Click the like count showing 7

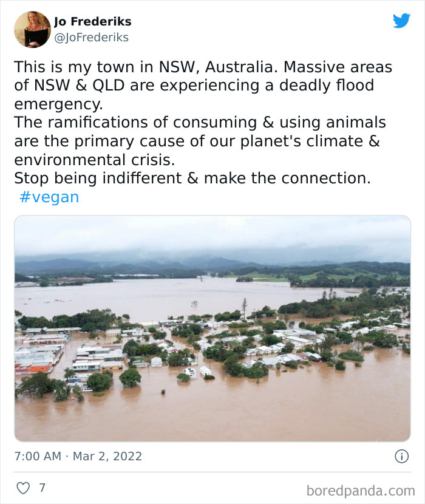pos(41,486)
